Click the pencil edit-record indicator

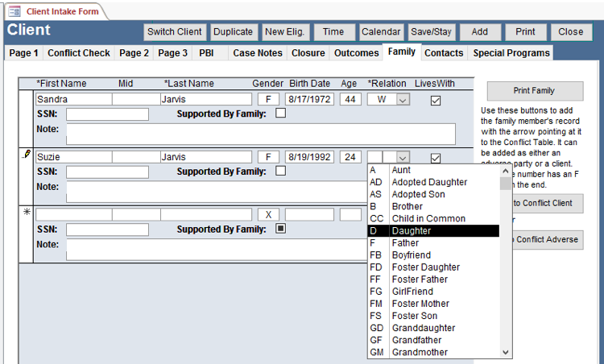(26, 155)
